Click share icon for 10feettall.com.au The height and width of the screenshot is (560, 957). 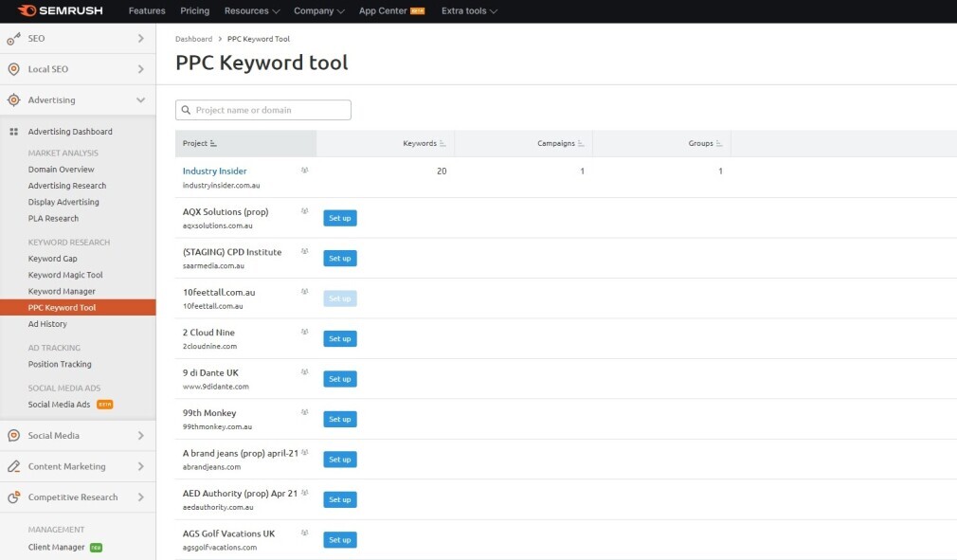click(x=304, y=292)
